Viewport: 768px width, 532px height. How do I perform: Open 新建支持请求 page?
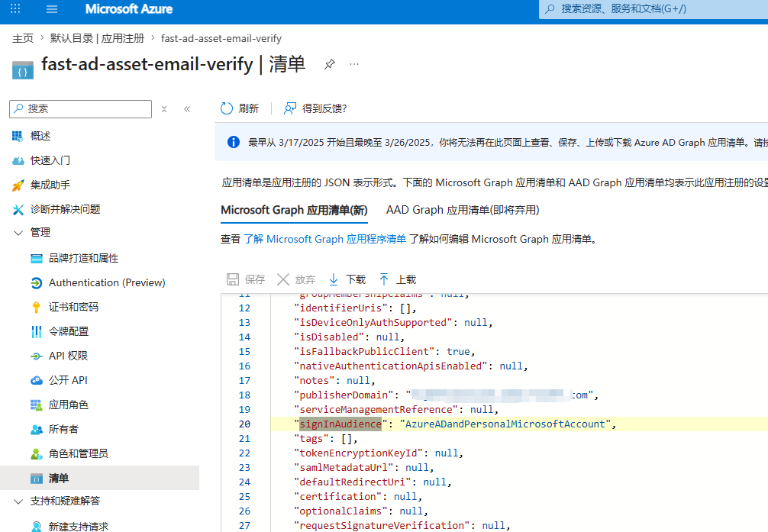pyautogui.click(x=79, y=527)
